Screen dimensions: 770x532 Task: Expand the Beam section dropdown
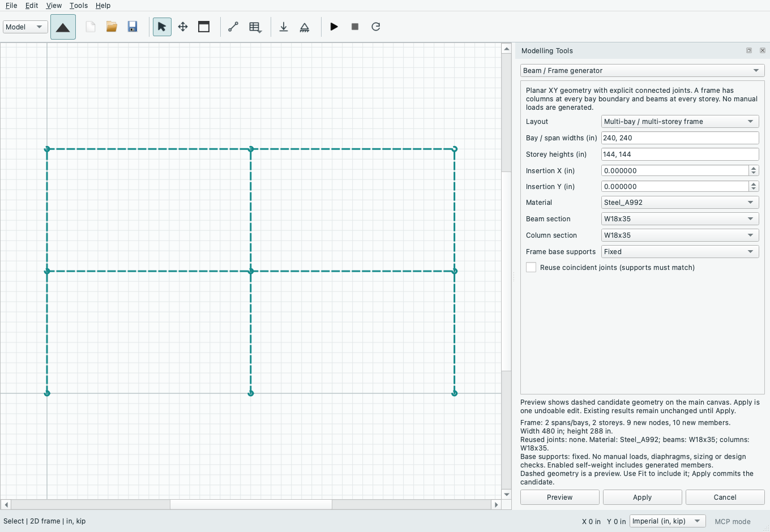pos(680,219)
